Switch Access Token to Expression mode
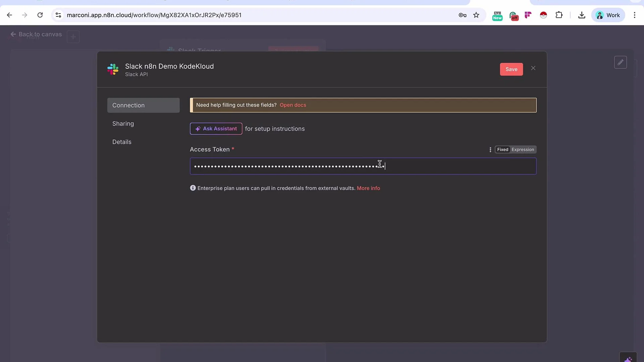Image resolution: width=644 pixels, height=362 pixels. (523, 149)
